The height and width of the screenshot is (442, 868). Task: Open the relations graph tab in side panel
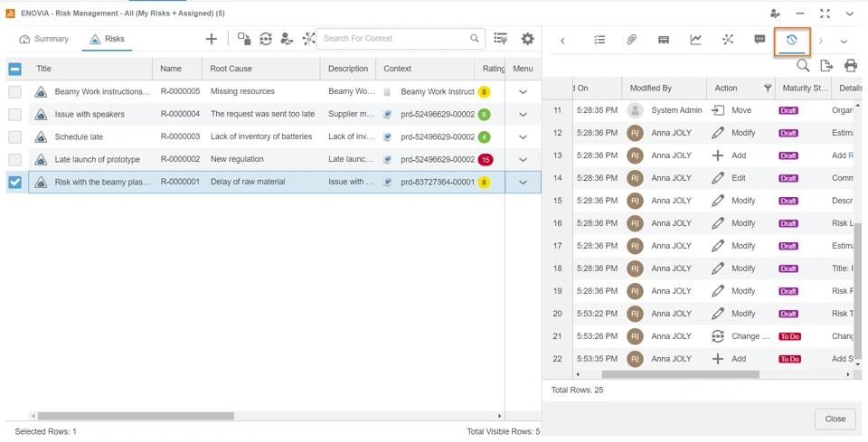point(728,39)
